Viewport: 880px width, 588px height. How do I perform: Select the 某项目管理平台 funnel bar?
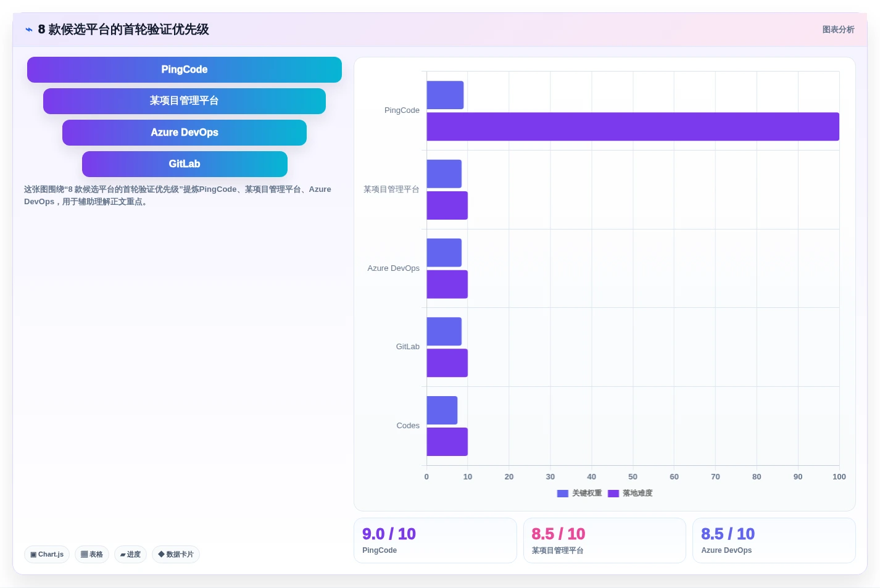click(x=185, y=101)
